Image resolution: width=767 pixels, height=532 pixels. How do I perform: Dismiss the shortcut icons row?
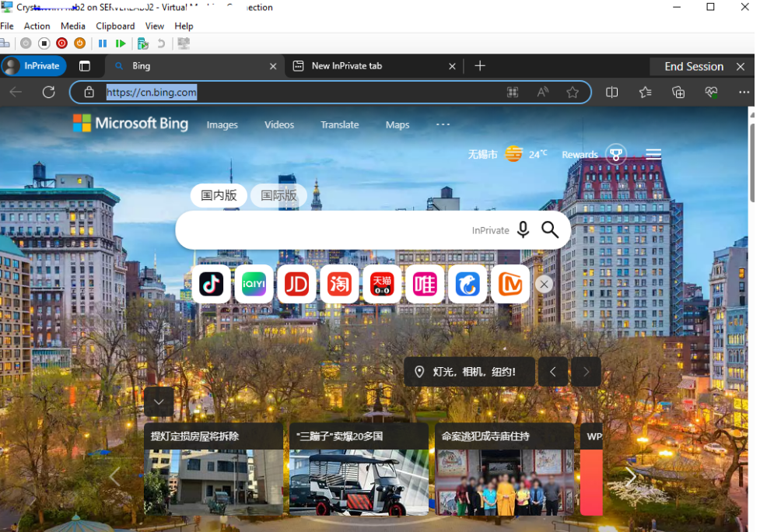tap(544, 284)
